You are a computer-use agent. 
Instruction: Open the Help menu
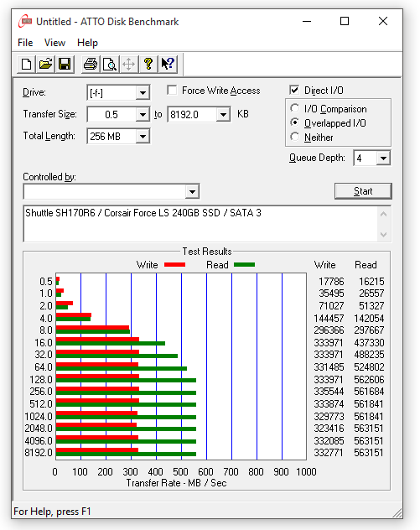pyautogui.click(x=87, y=43)
